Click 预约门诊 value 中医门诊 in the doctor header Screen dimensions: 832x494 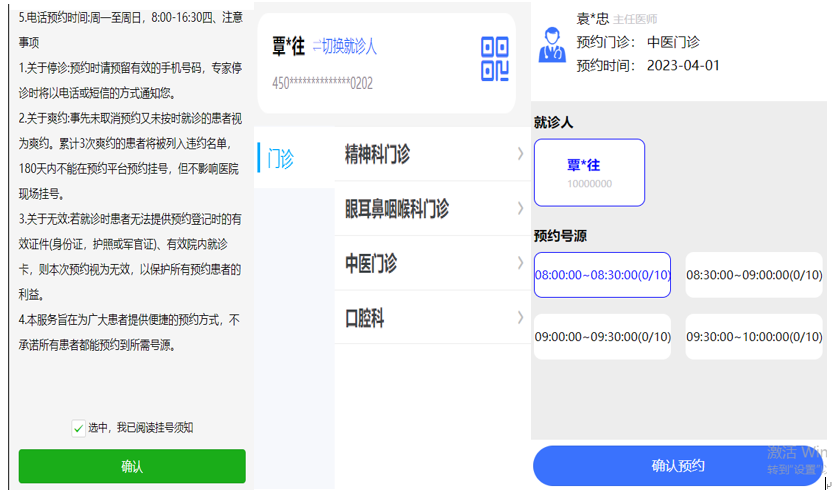(x=673, y=42)
